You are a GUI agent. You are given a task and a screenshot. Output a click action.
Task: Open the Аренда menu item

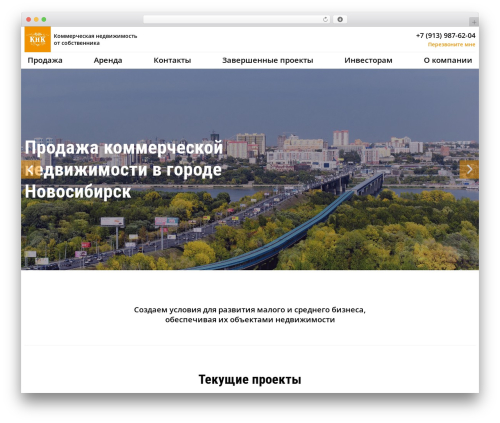[108, 60]
